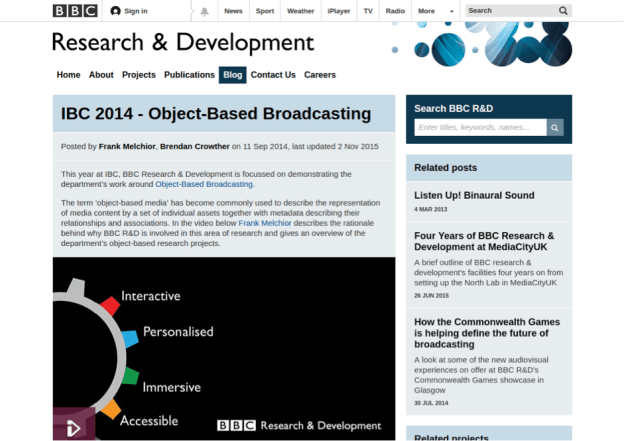The height and width of the screenshot is (441, 624).
Task: Open Weather in the top bar
Action: [300, 11]
